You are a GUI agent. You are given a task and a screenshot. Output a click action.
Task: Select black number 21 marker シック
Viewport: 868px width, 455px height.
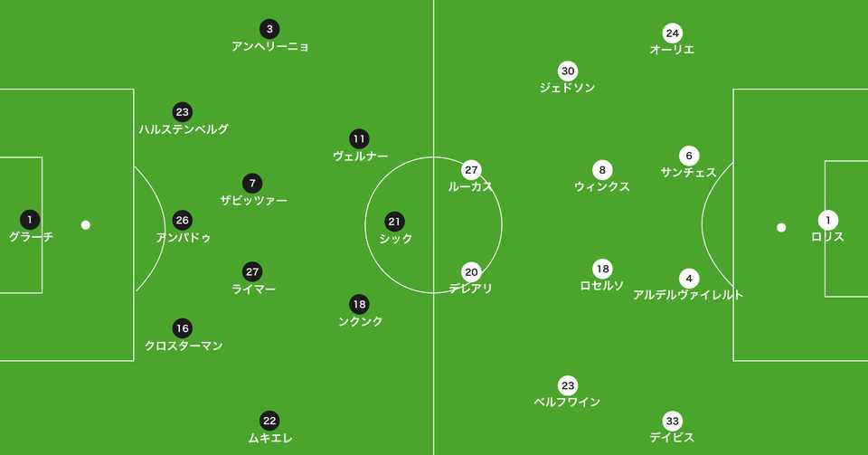[x=394, y=221]
